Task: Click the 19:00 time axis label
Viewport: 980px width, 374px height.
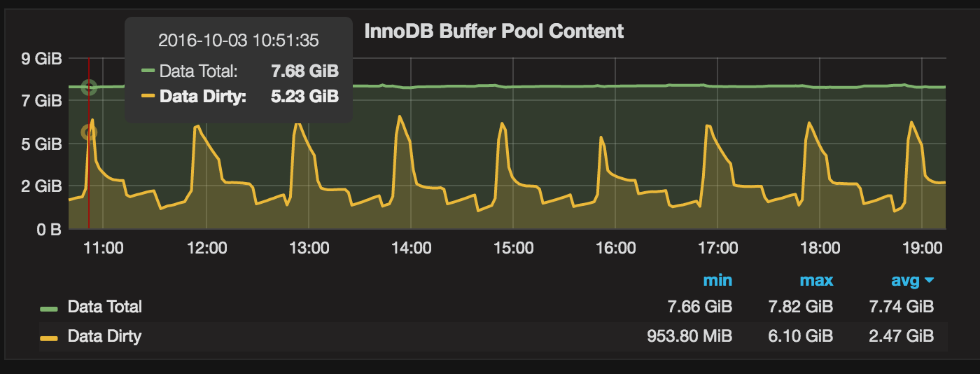Action: (923, 248)
